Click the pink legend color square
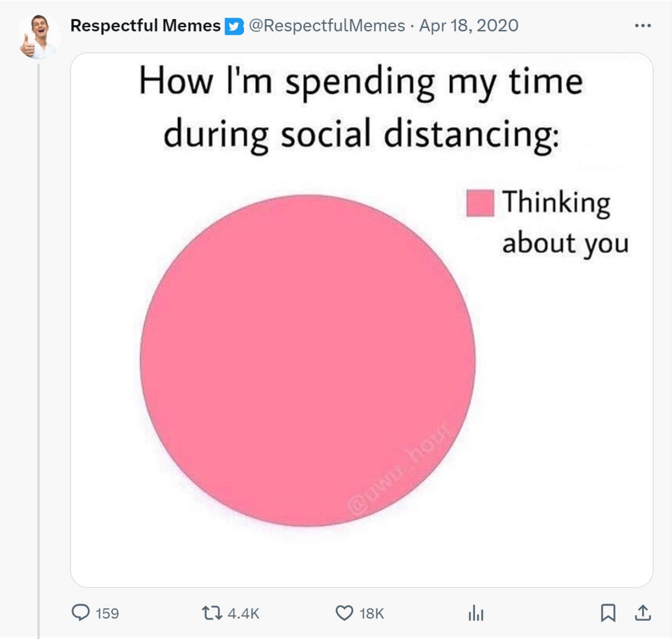Screen dimensions: 672x639 click(x=480, y=203)
